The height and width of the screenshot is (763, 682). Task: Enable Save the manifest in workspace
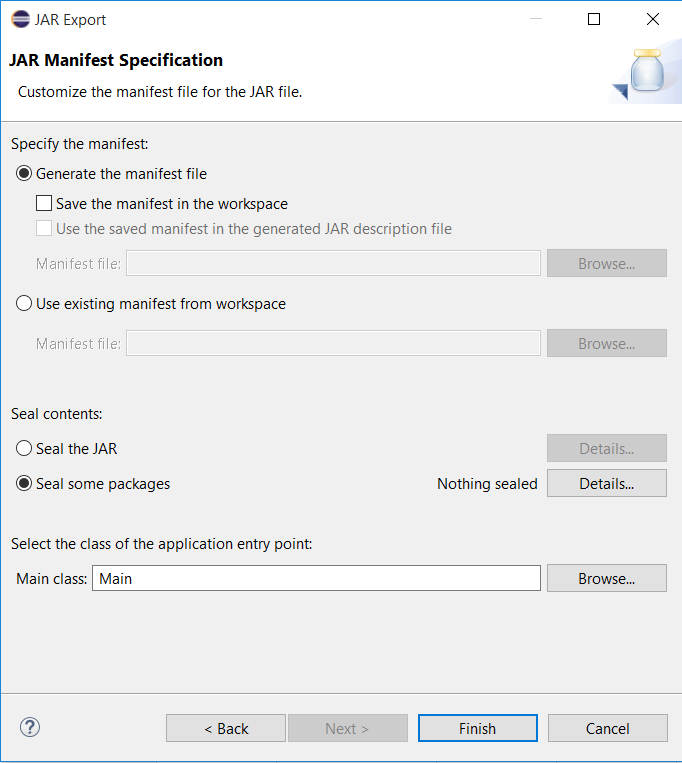(x=44, y=203)
